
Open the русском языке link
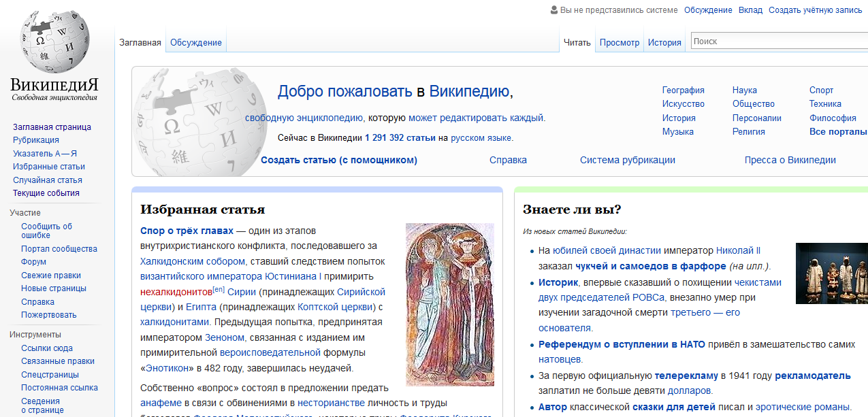pyautogui.click(x=481, y=138)
